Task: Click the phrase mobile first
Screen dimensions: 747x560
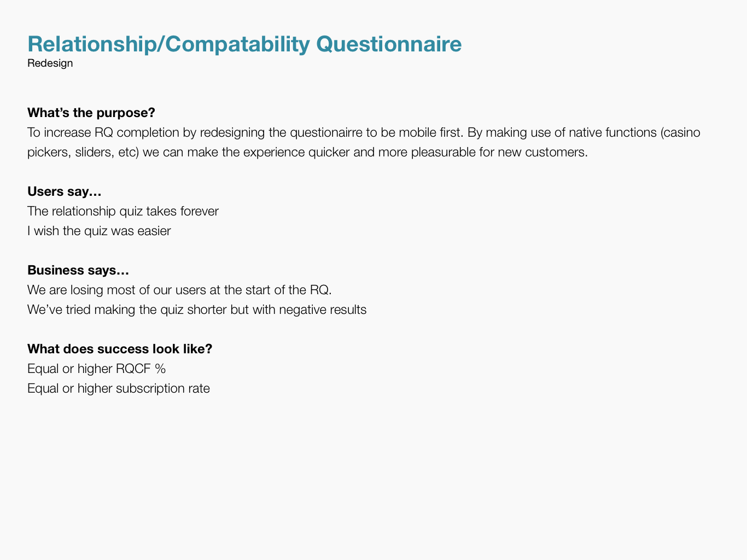Action: (x=431, y=132)
